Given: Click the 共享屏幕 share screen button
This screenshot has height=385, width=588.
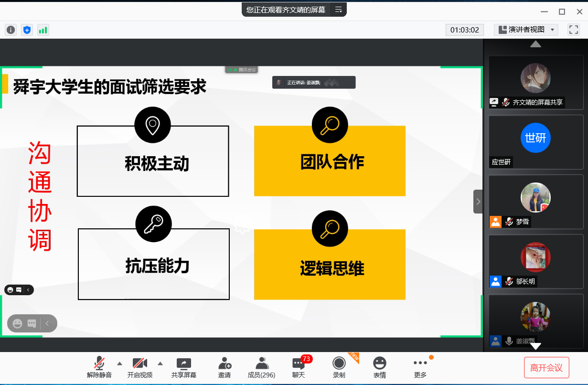Looking at the screenshot, I should tap(184, 367).
